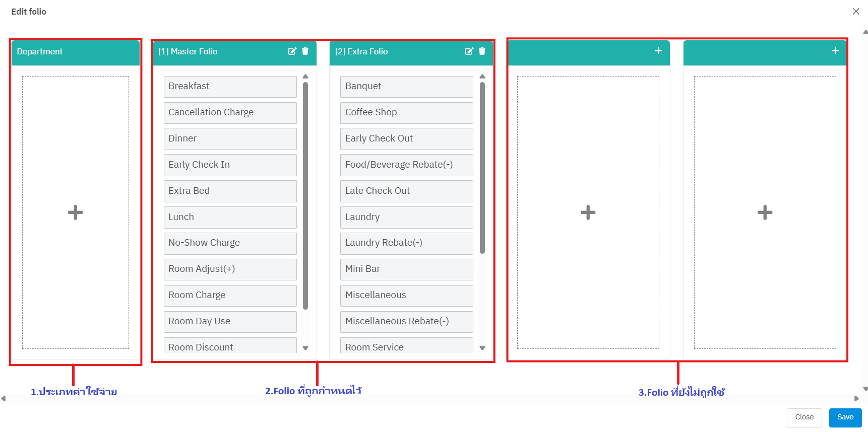Choose the Late Check Out department item
The width and height of the screenshot is (868, 432).
(x=406, y=191)
